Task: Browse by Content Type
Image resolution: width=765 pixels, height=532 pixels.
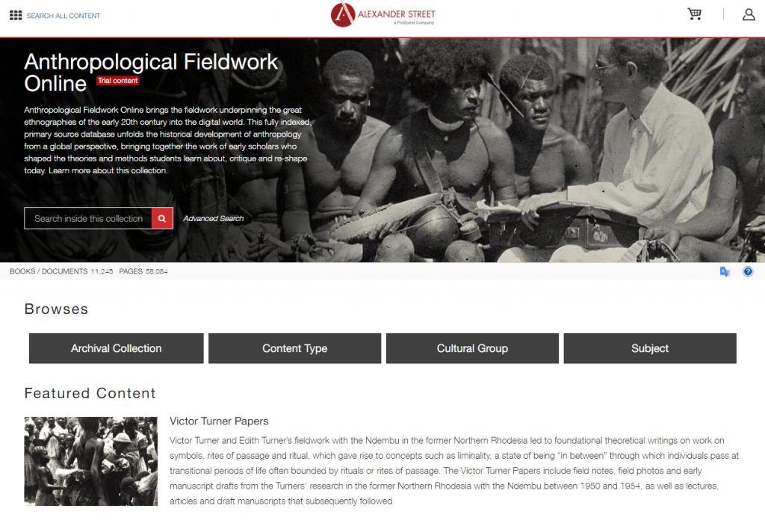Action: 294,348
